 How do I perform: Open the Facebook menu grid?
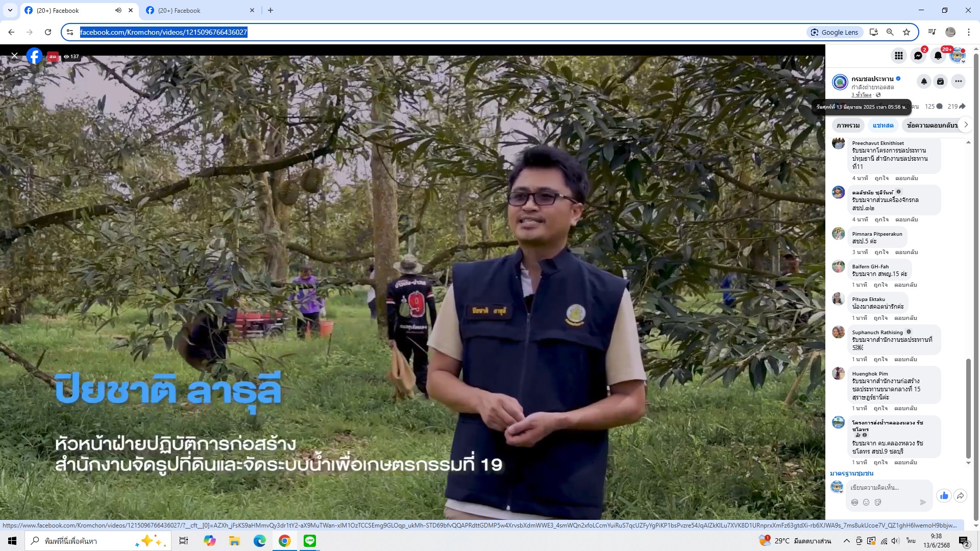coord(898,56)
